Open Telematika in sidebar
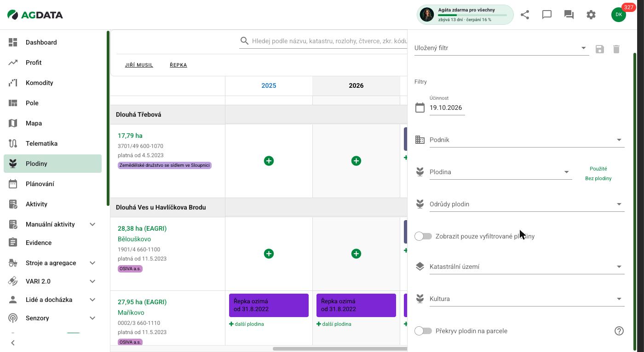 coord(52,143)
